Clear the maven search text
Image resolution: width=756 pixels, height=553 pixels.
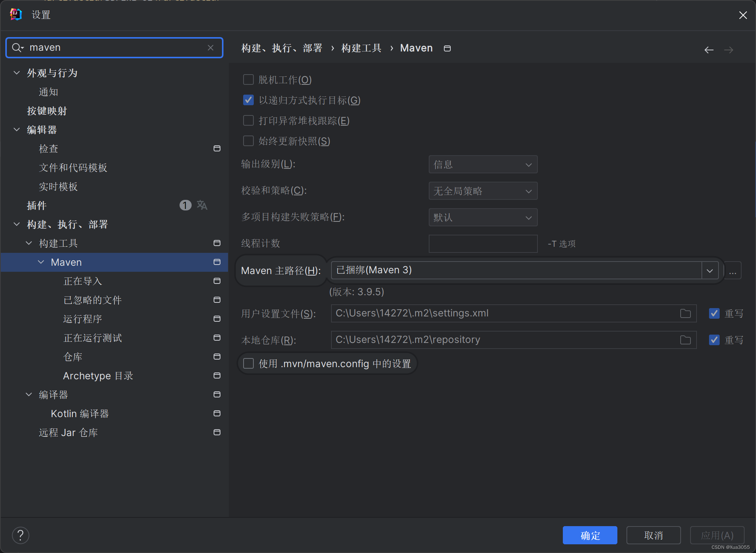(x=211, y=48)
